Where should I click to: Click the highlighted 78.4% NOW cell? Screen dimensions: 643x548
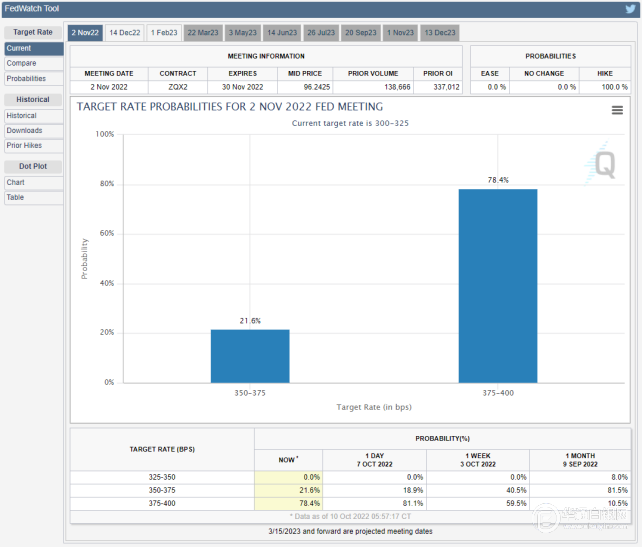289,504
